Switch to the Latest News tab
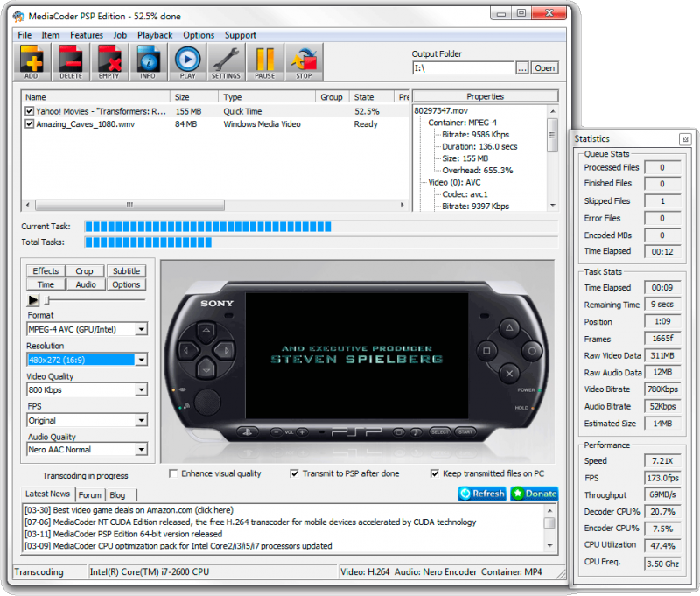The image size is (700, 596). tap(47, 494)
